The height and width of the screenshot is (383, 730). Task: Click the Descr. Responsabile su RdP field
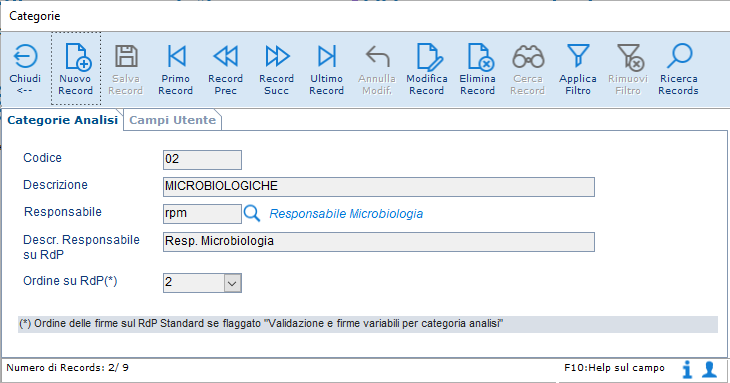(x=379, y=242)
